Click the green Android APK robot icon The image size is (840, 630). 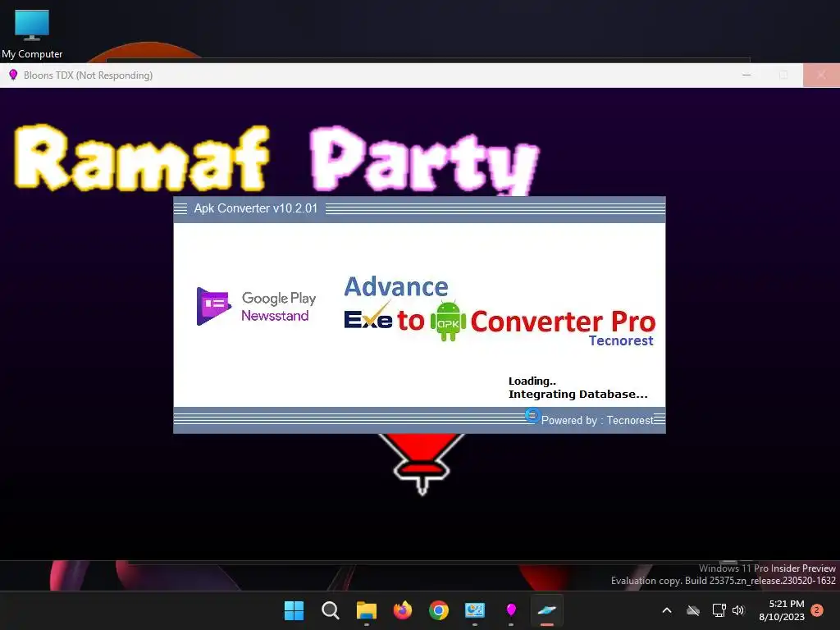click(448, 321)
